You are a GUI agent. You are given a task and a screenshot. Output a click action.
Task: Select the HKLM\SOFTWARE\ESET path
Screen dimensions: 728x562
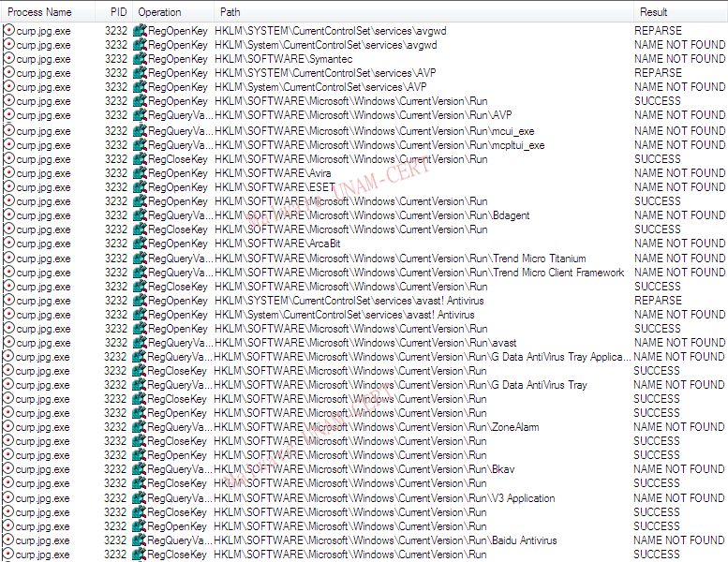pos(275,187)
